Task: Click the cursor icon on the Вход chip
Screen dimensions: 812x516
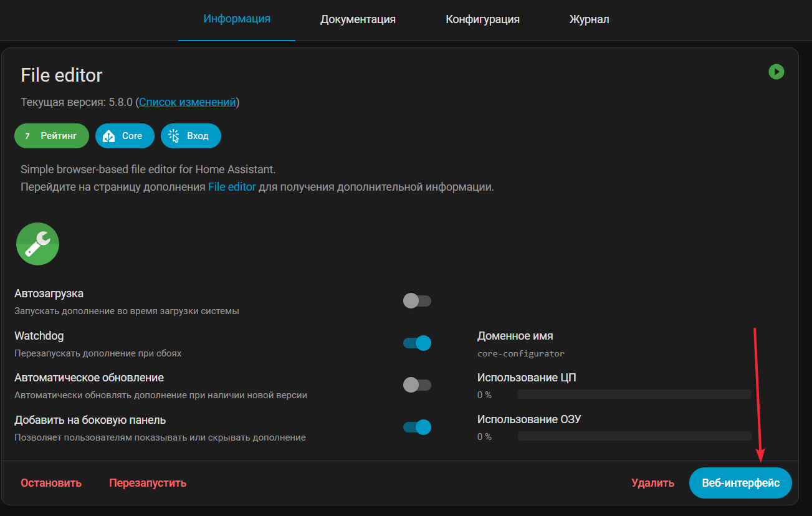Action: [174, 136]
